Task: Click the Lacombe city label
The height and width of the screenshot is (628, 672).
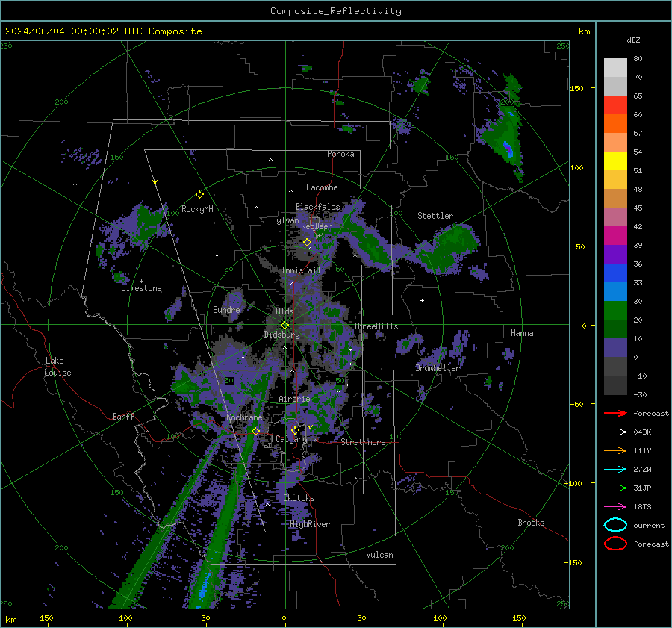Action: (322, 187)
